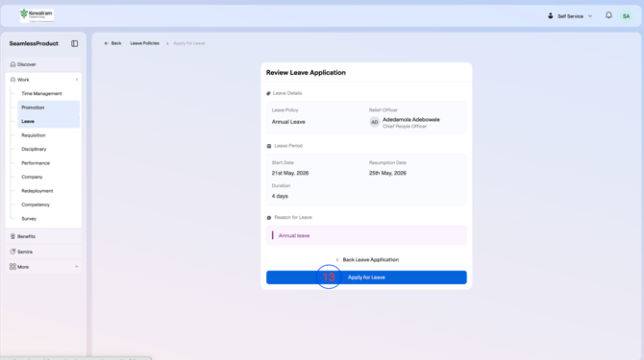Go to Discover page
The height and width of the screenshot is (360, 644).
click(43, 64)
